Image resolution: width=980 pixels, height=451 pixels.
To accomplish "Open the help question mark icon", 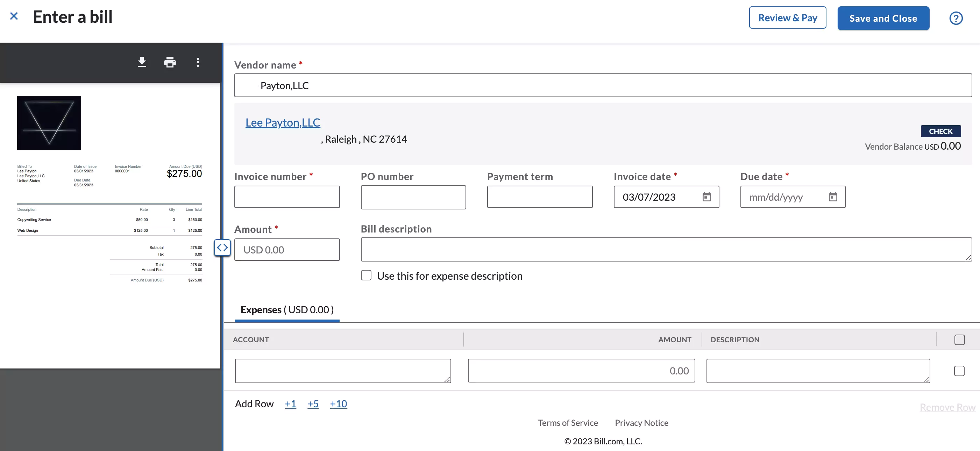I will point(956,18).
